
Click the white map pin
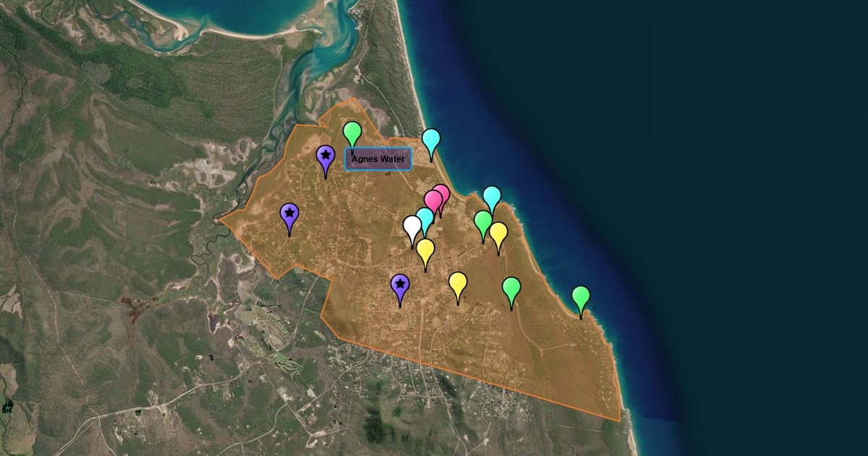click(x=412, y=227)
